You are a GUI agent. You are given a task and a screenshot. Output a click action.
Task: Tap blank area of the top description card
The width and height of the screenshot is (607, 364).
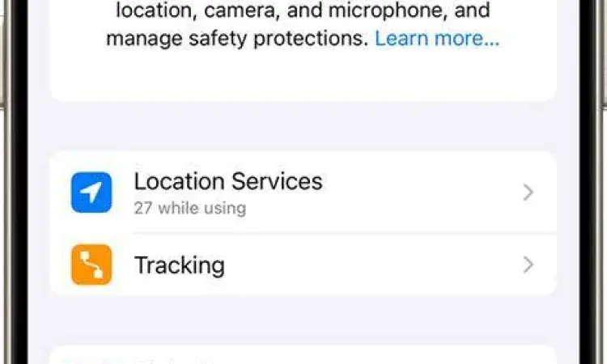[x=303, y=77]
